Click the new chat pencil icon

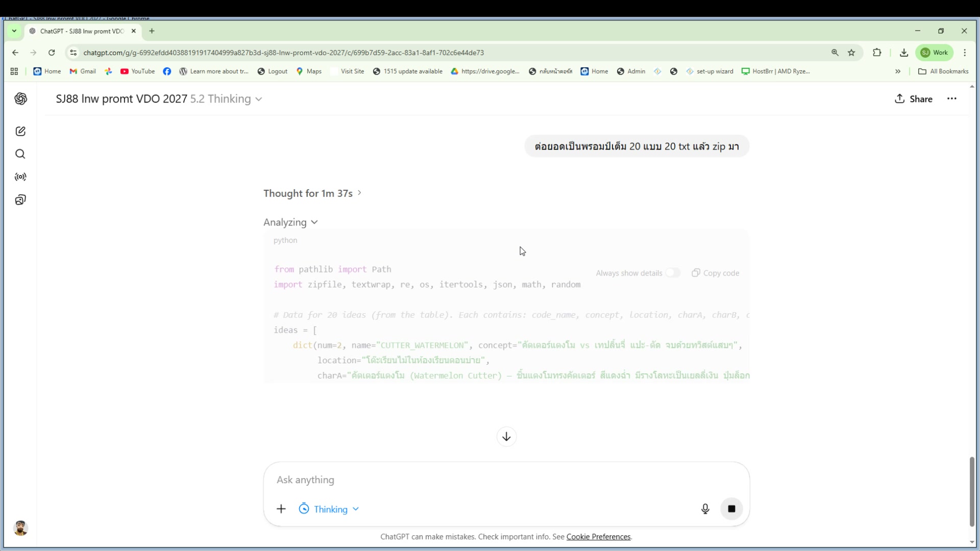[20, 132]
